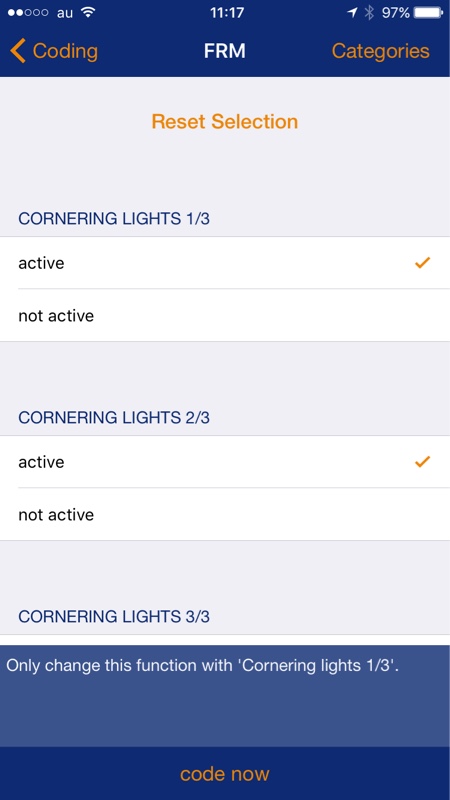
Task: Tap the Wi-Fi status icon
Action: click(88, 12)
